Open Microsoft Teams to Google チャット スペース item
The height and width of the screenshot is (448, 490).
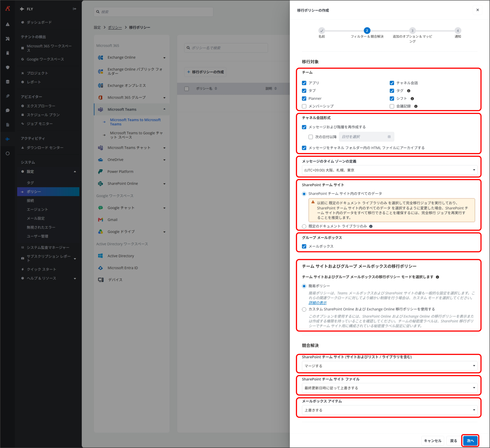pos(136,135)
